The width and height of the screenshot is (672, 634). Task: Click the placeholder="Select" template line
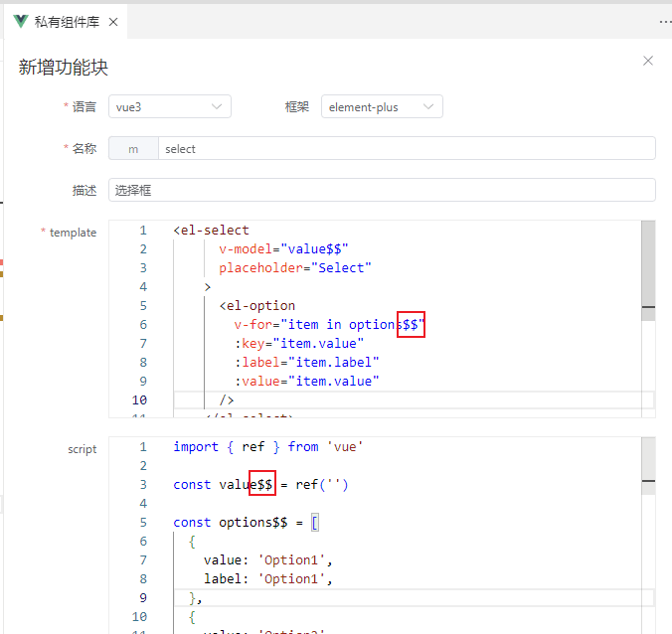(294, 268)
